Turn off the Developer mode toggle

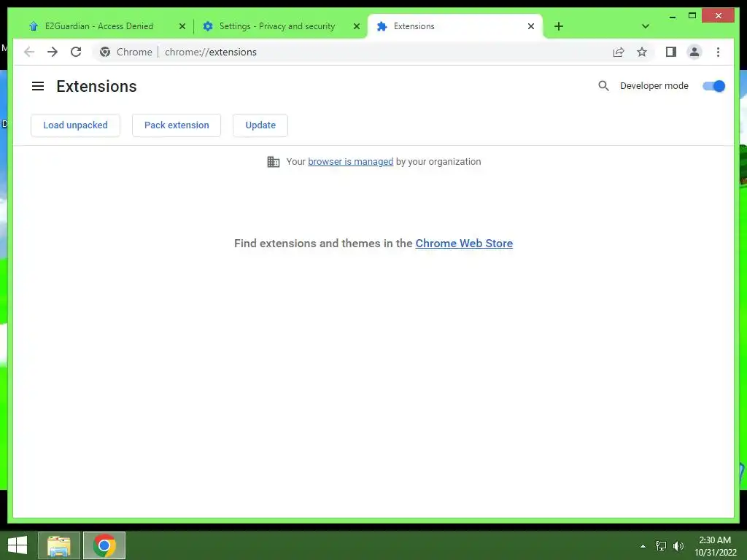coord(713,86)
